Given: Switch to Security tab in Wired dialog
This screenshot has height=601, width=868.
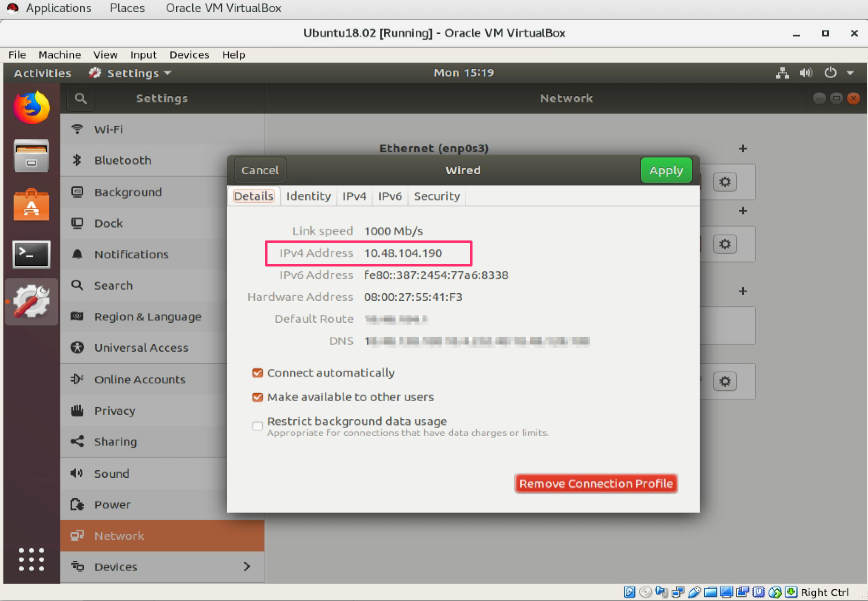Looking at the screenshot, I should 437,196.
